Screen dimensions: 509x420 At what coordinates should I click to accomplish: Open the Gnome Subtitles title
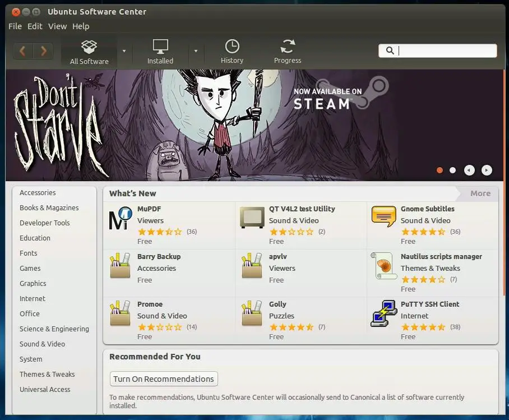pyautogui.click(x=428, y=209)
